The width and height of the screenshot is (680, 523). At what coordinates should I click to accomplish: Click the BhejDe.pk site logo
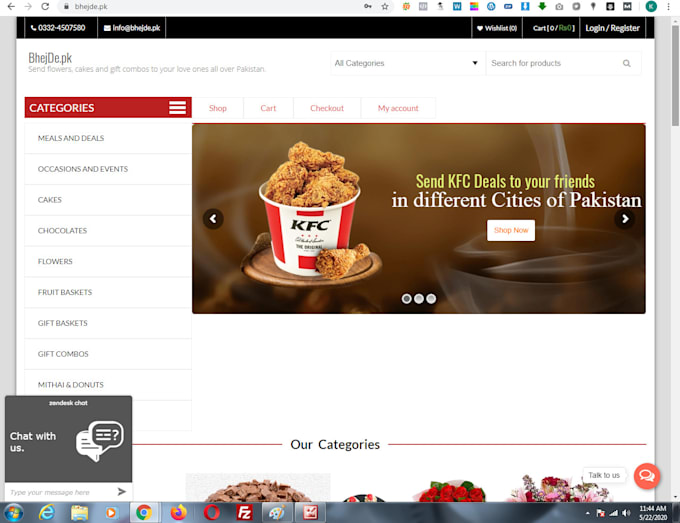pos(50,58)
